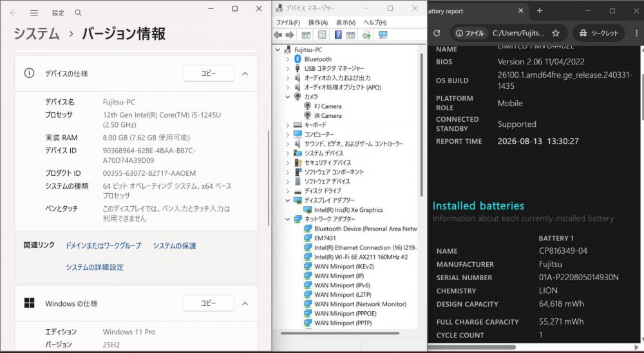Open the ファイル(F) menu in Device Manager
Viewport: 644px width, 353px height.
point(288,22)
